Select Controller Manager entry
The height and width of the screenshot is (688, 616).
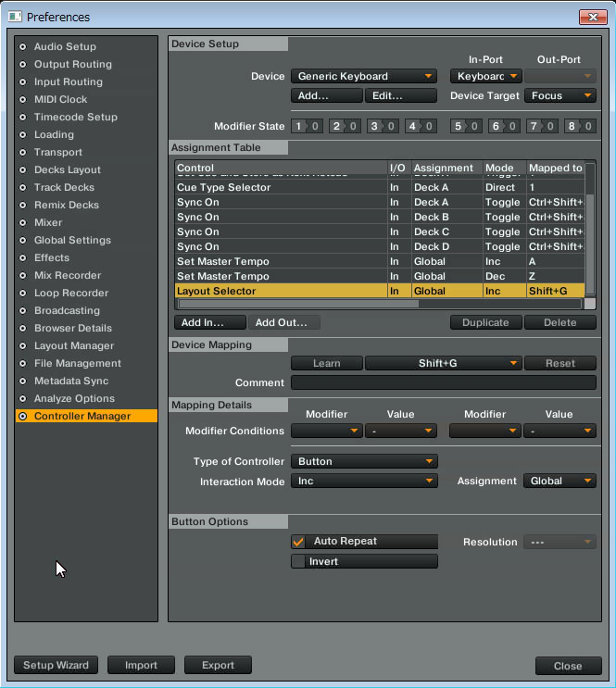(86, 416)
